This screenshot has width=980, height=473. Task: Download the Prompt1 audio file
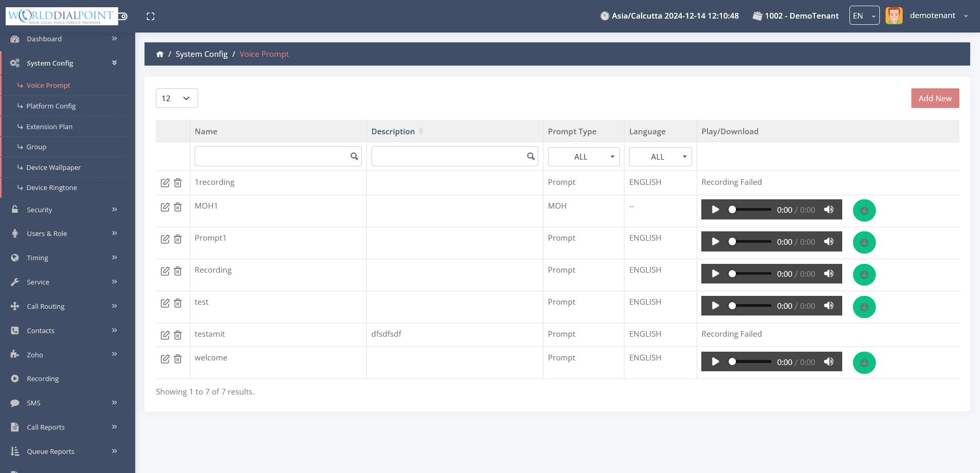864,243
